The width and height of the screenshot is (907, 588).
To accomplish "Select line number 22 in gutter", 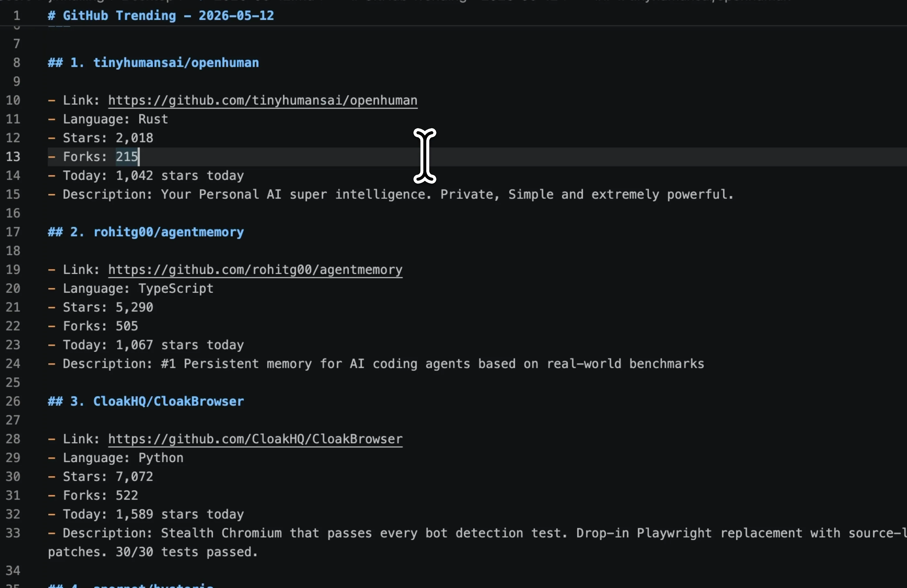I will click(x=13, y=326).
